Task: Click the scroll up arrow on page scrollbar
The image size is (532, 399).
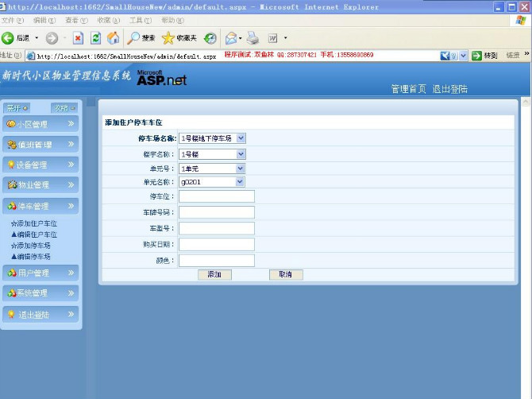Action: [526, 102]
